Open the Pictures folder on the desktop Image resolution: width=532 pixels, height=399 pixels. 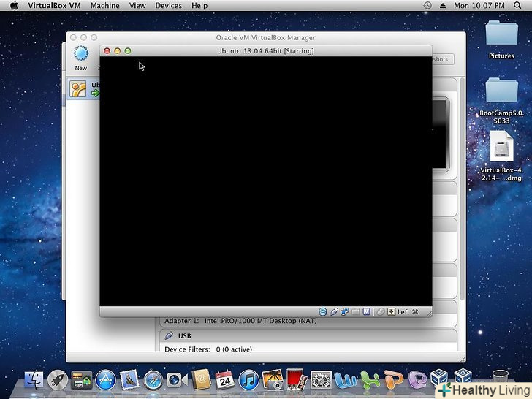pos(501,37)
